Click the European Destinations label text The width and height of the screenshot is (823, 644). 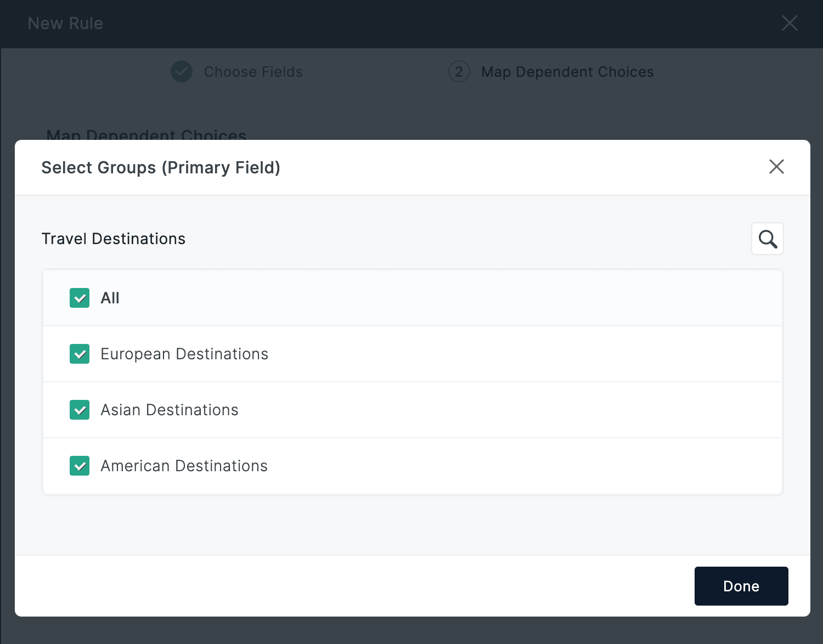pos(184,354)
